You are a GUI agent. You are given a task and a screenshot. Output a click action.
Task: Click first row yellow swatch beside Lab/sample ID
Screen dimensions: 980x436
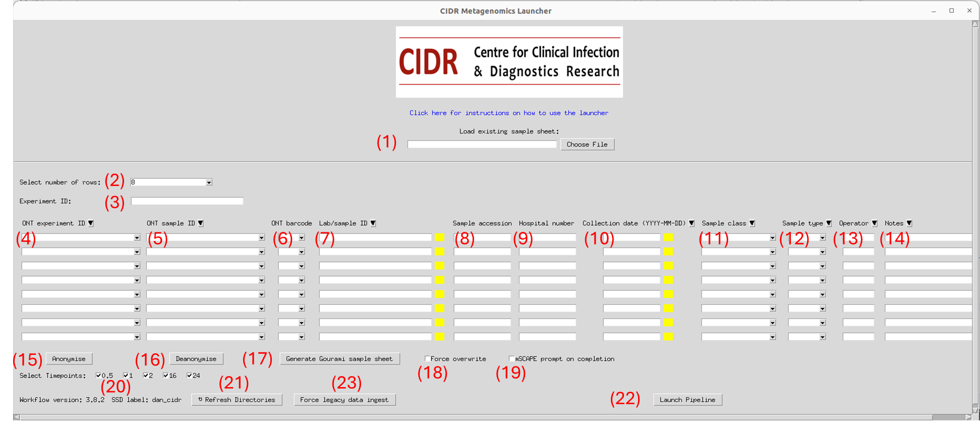coord(439,237)
